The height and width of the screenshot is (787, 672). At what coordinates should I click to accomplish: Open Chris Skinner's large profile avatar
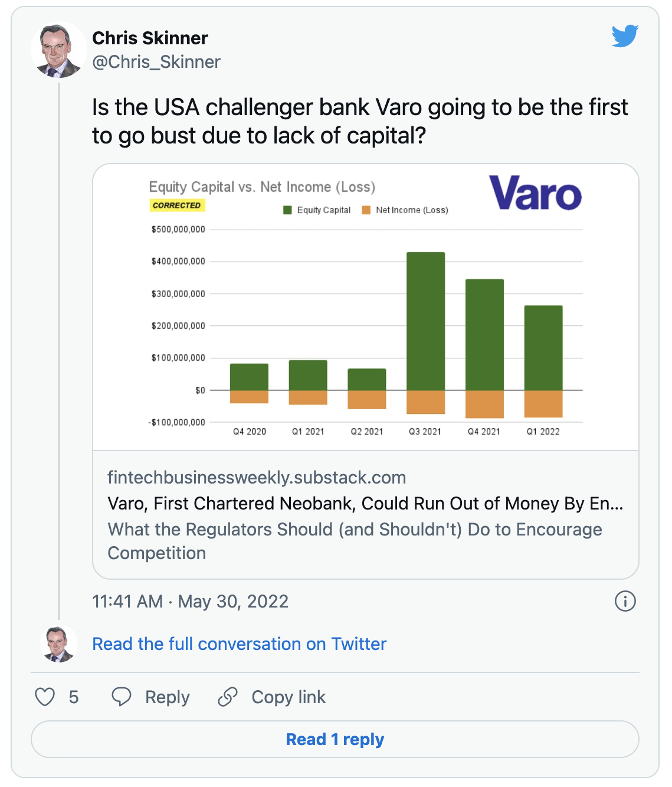point(58,51)
